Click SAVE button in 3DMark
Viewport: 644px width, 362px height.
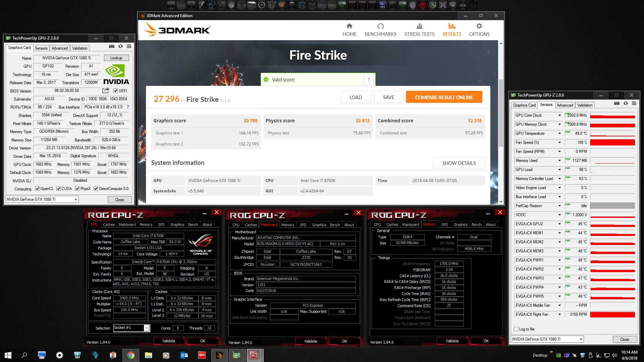pos(388,97)
